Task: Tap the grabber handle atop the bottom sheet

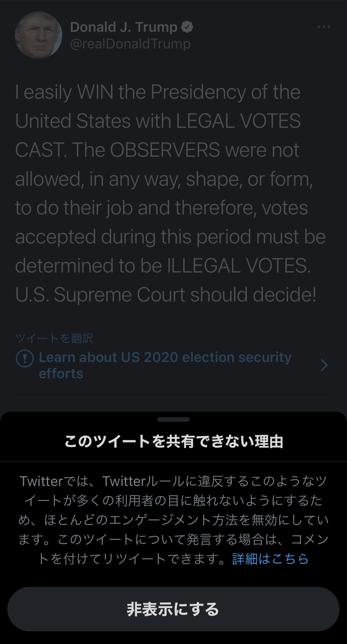Action: pos(173,419)
